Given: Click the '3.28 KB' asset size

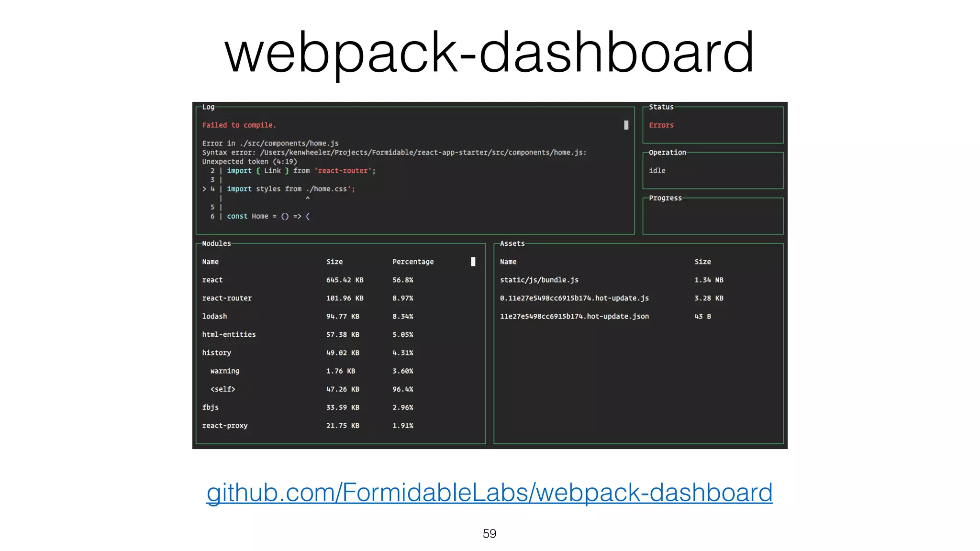Looking at the screenshot, I should point(709,298).
